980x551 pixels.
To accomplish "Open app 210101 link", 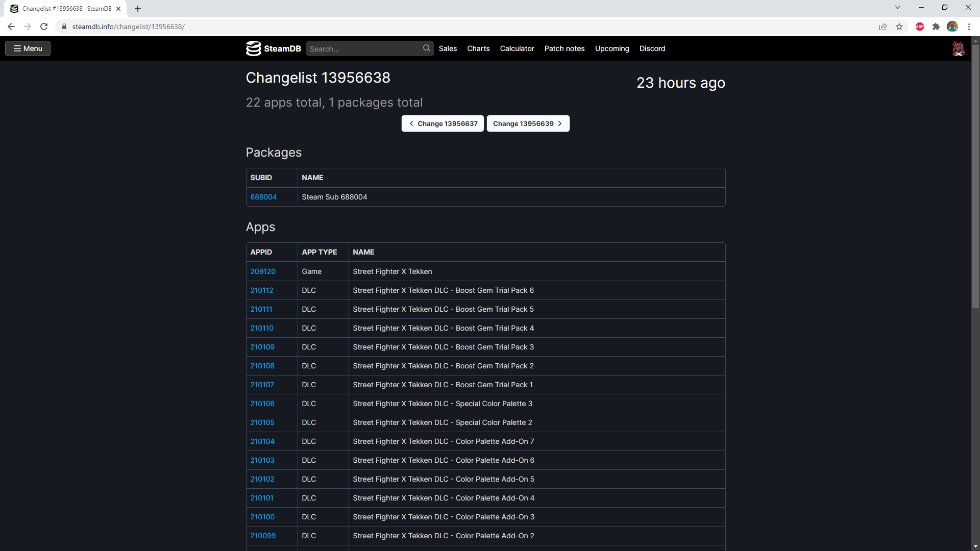I will point(262,498).
